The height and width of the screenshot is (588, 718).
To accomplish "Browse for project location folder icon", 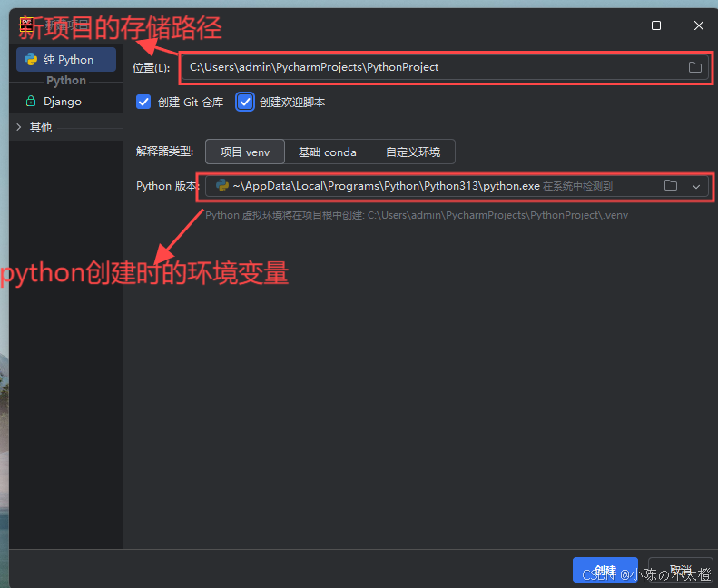I will (x=695, y=67).
